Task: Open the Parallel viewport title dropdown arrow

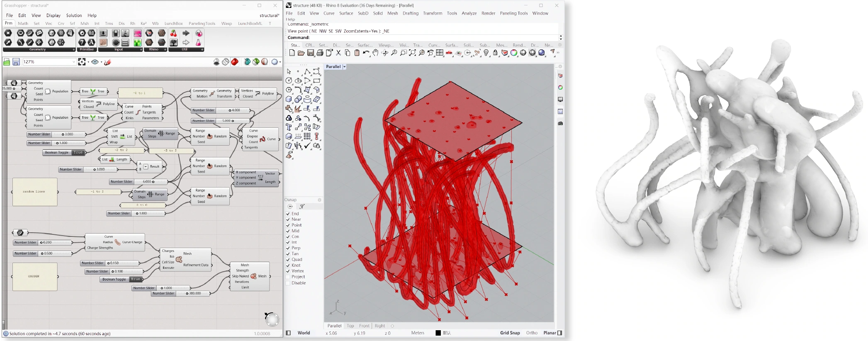Action: coord(344,67)
